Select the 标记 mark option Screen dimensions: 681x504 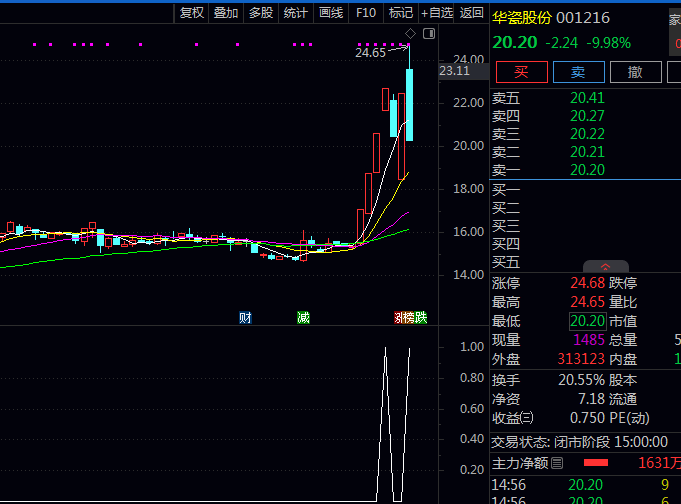[x=400, y=13]
